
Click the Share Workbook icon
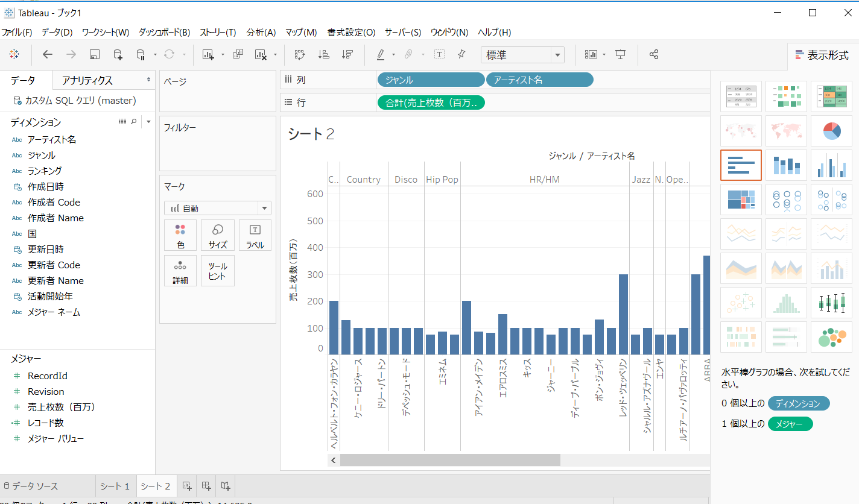[x=653, y=54]
